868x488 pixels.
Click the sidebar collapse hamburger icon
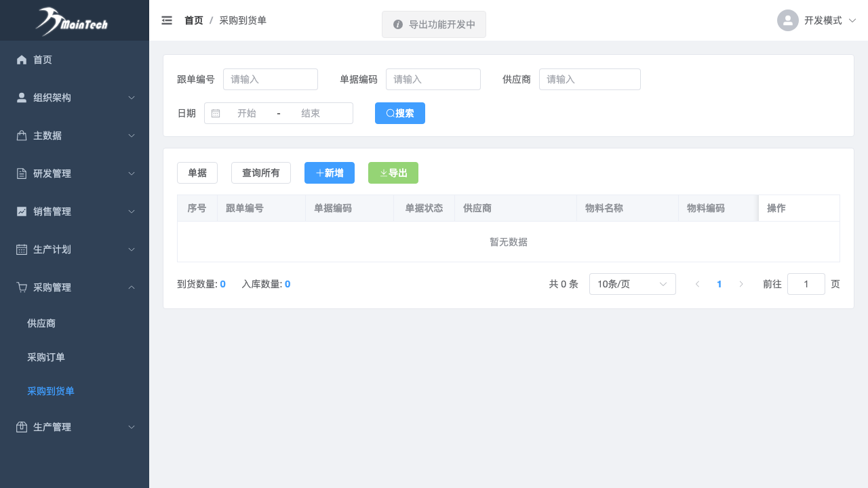pyautogui.click(x=167, y=20)
